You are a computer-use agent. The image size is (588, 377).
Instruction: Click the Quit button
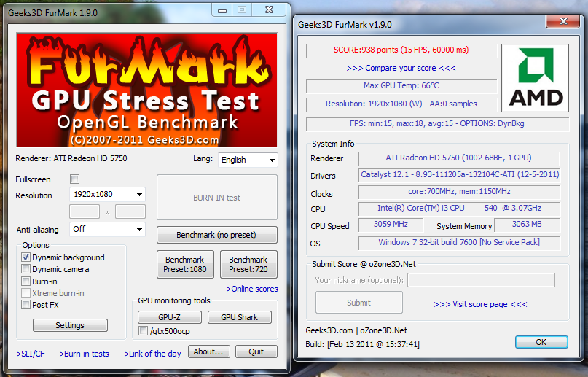[256, 351]
